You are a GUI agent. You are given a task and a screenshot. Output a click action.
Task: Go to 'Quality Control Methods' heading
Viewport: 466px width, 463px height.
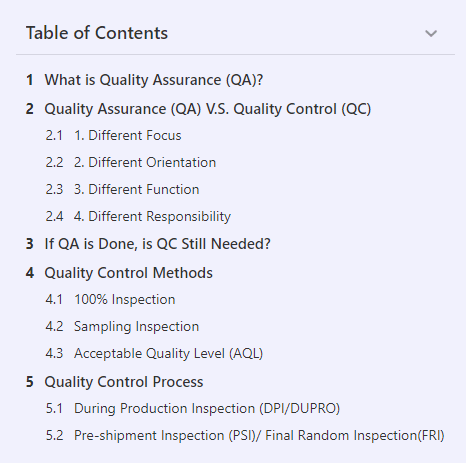128,273
